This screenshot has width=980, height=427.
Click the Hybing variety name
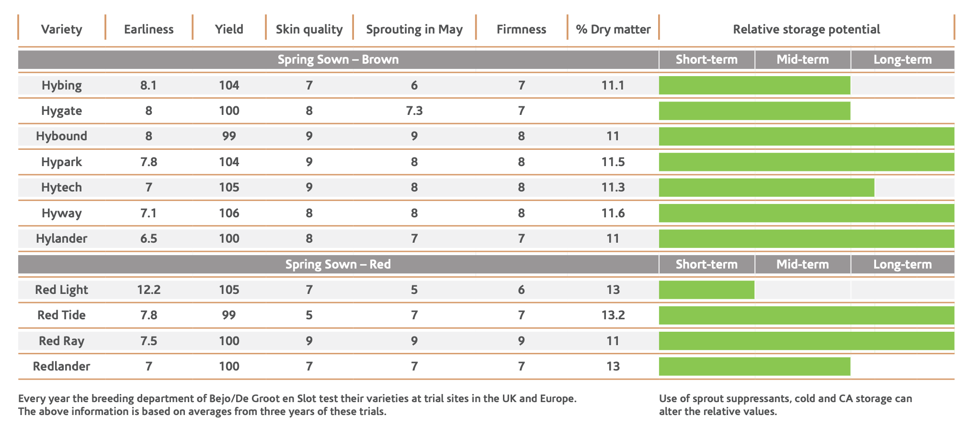pos(61,85)
